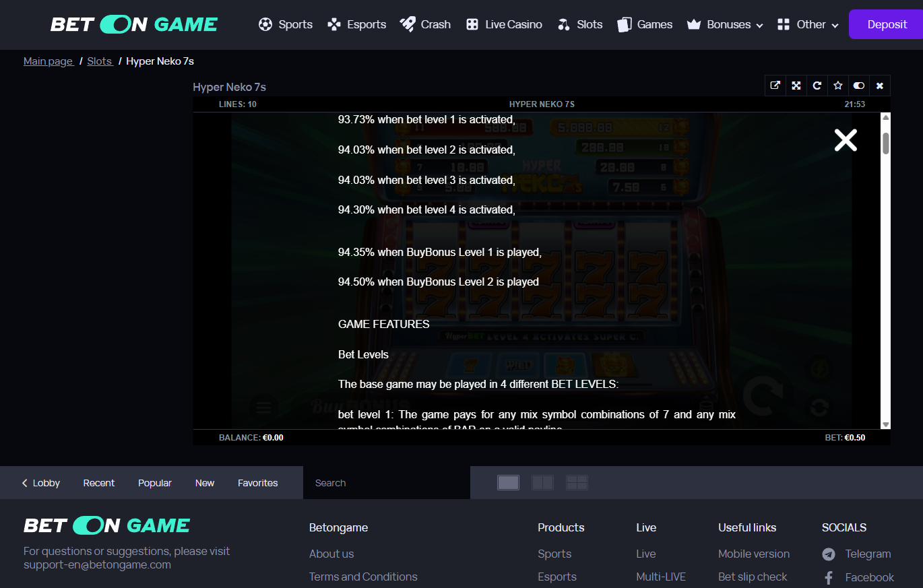Expand the Other dropdown chevron

[835, 26]
